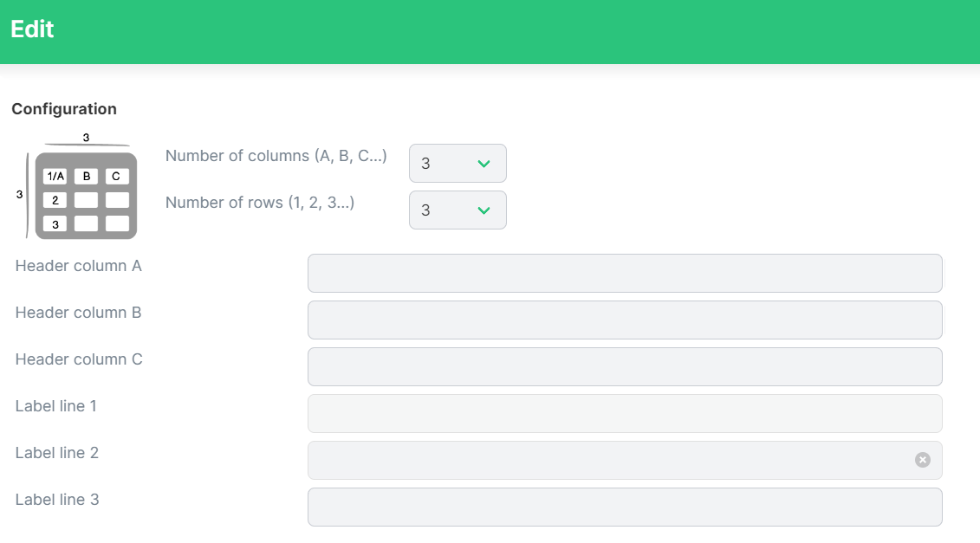Image resolution: width=980 pixels, height=543 pixels.
Task: Click the 1/A cell in grid preview
Action: point(55,176)
